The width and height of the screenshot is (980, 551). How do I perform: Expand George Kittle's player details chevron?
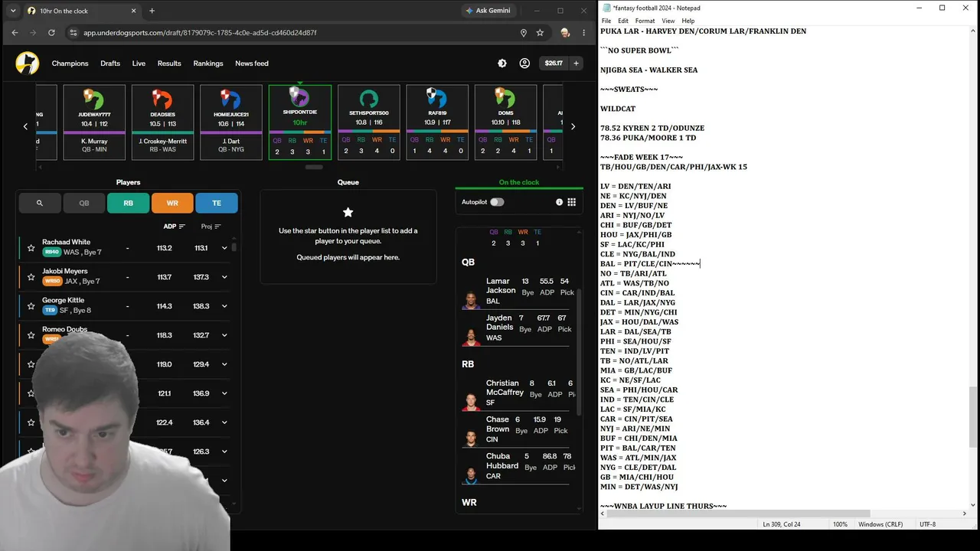coord(224,306)
